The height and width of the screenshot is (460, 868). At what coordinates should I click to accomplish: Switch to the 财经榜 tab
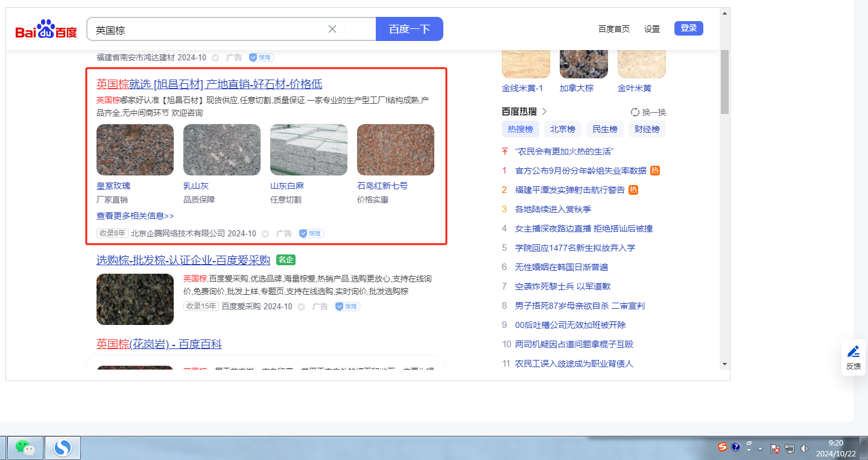647,129
